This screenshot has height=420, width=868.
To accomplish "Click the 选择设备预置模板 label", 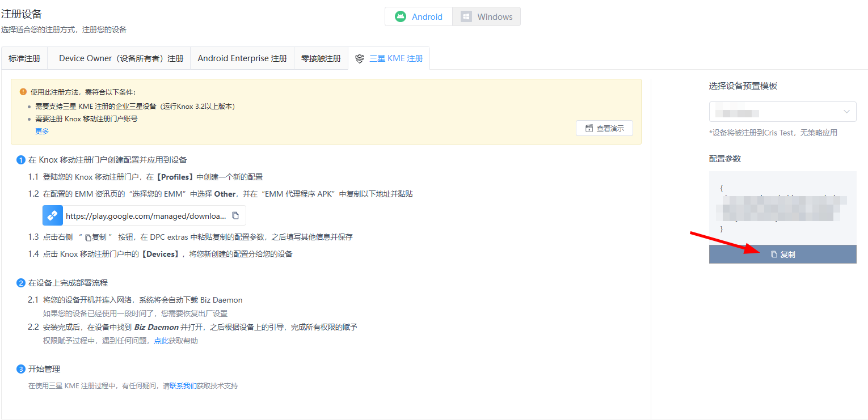I will tap(743, 86).
